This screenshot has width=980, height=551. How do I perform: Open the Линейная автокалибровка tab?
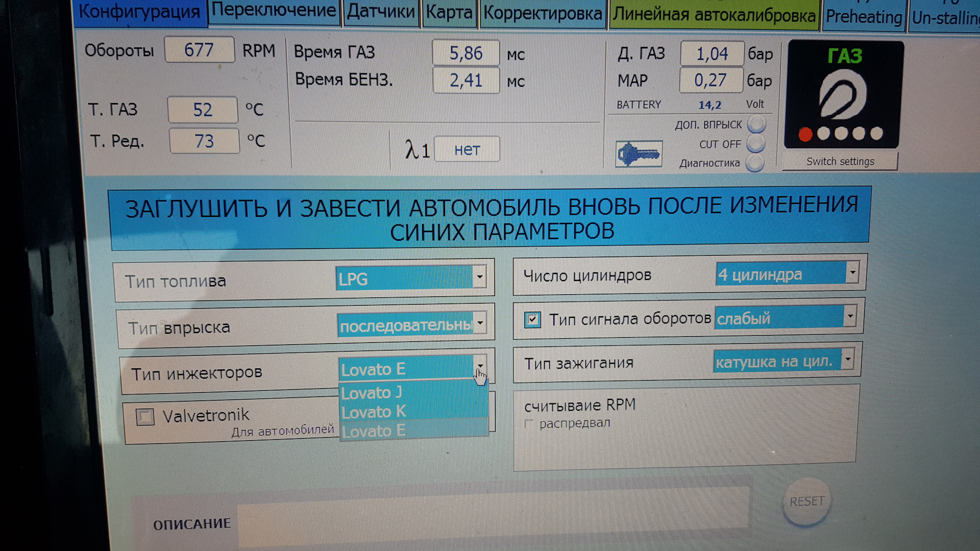point(714,15)
